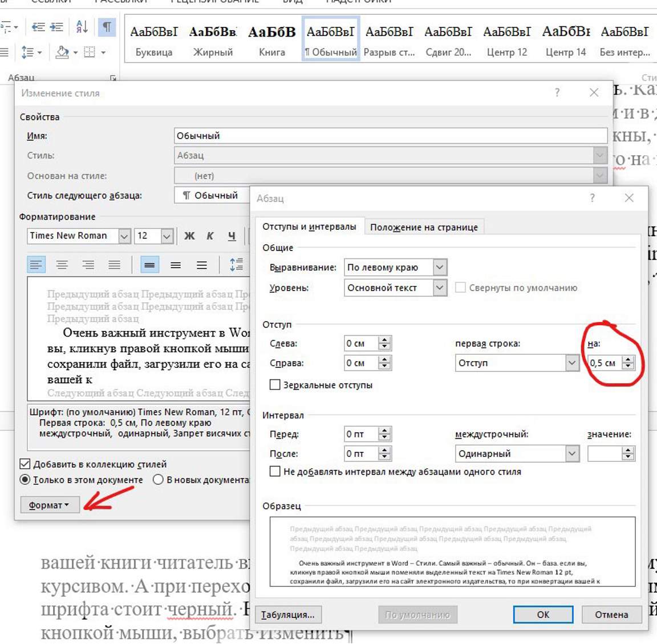Image resolution: width=657 pixels, height=644 pixels.
Task: Open the 'Табуляция...' button
Action: click(x=288, y=614)
